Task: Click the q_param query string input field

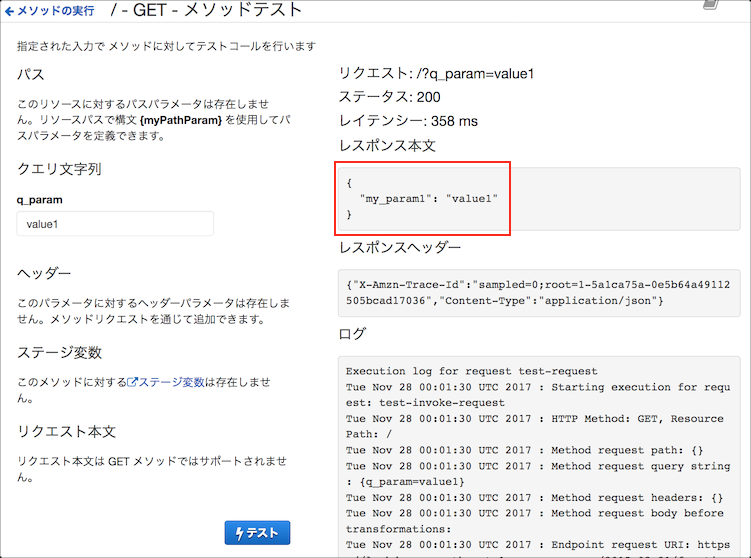Action: pos(115,224)
